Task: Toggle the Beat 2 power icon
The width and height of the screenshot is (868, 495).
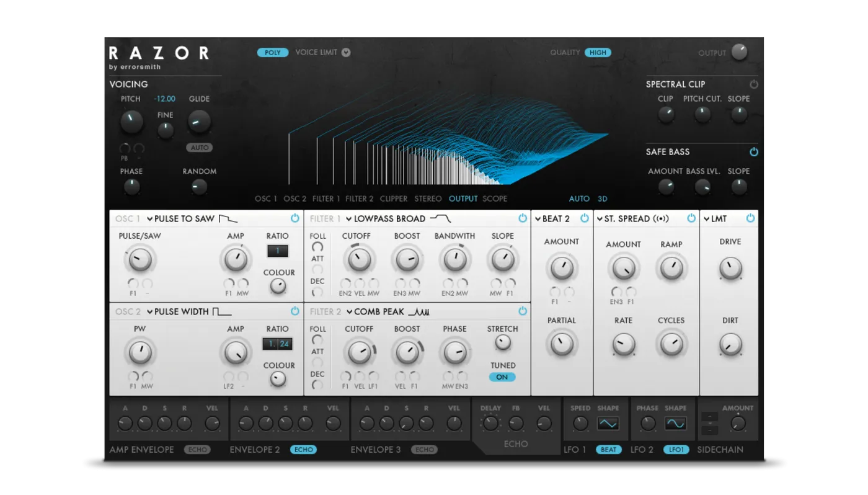Action: 585,218
